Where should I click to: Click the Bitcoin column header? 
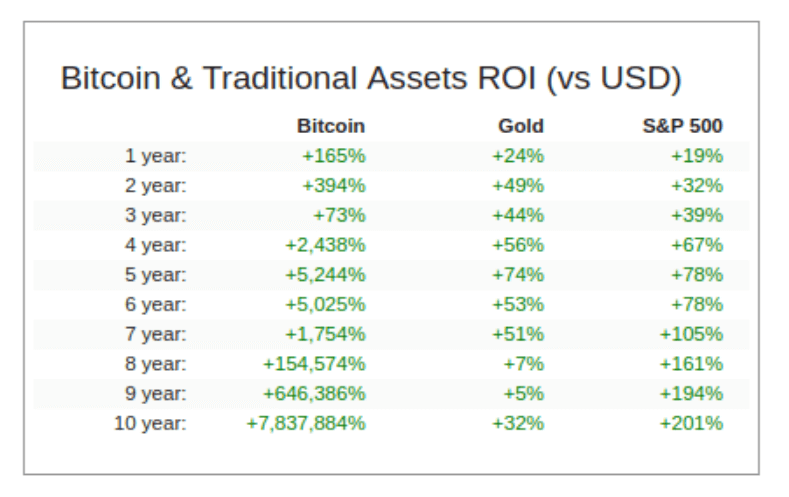331,126
